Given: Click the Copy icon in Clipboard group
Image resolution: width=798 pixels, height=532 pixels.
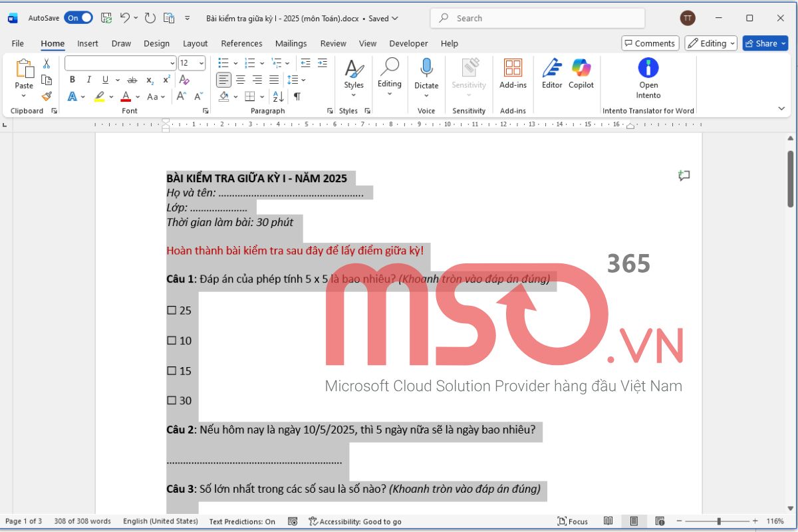Looking at the screenshot, I should tap(47, 80).
